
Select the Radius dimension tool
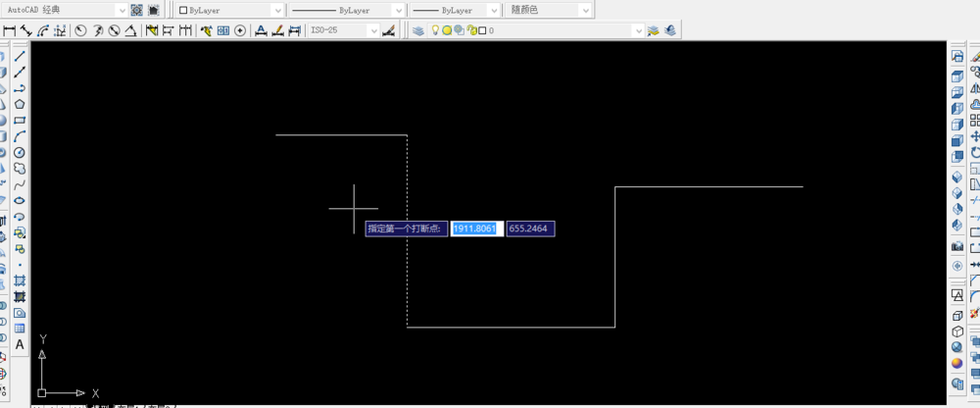click(80, 30)
